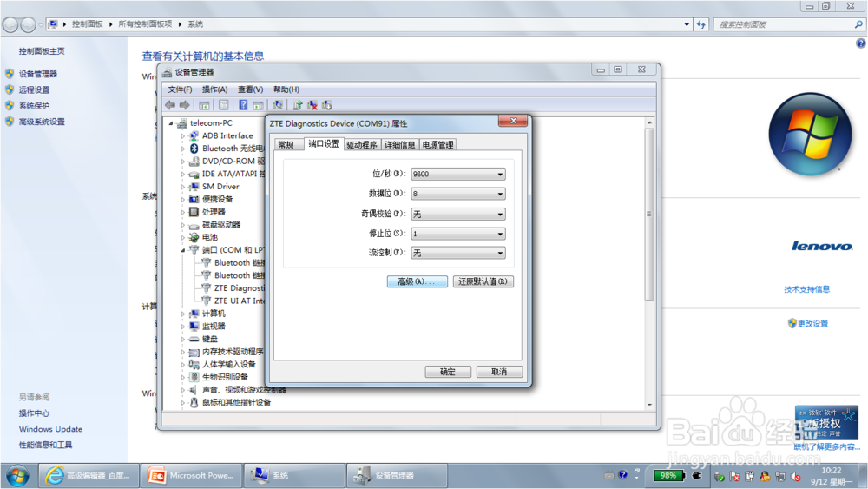Screen dimensions: 868x489
Task: Open Windows Update link in sidebar
Action: [x=50, y=429]
